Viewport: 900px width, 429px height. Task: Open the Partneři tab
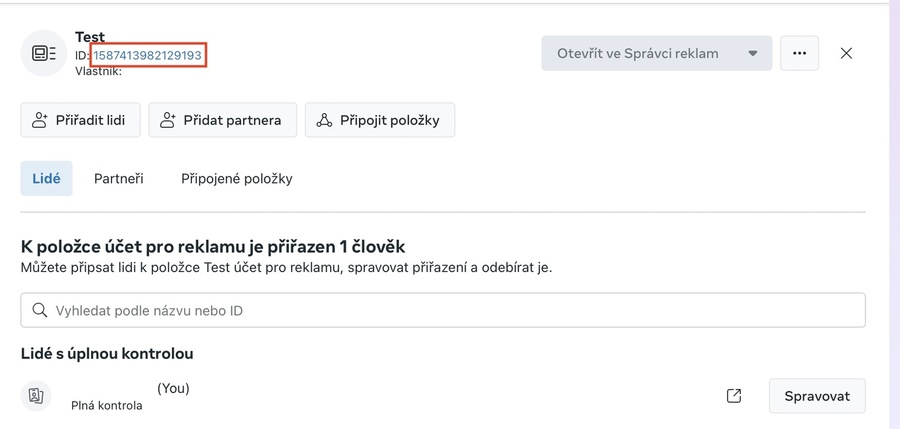[119, 179]
